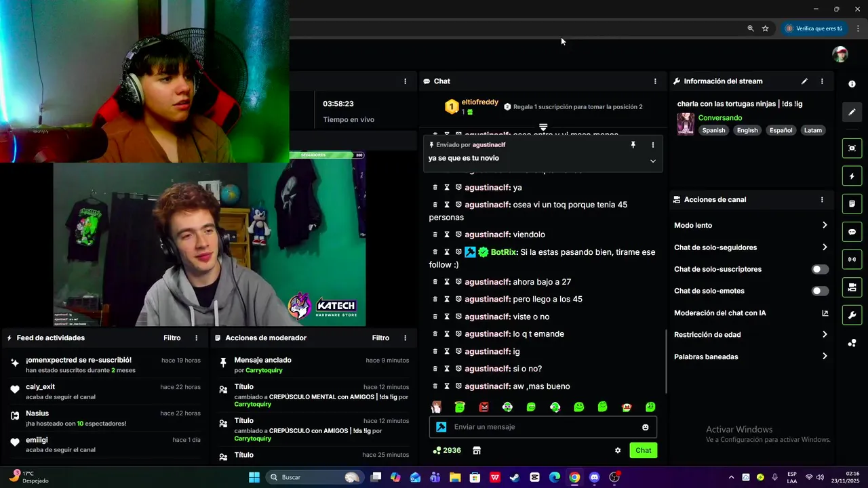This screenshot has width=868, height=488.
Task: Click 'Verifica que eres tú' profile chip
Action: (814, 28)
